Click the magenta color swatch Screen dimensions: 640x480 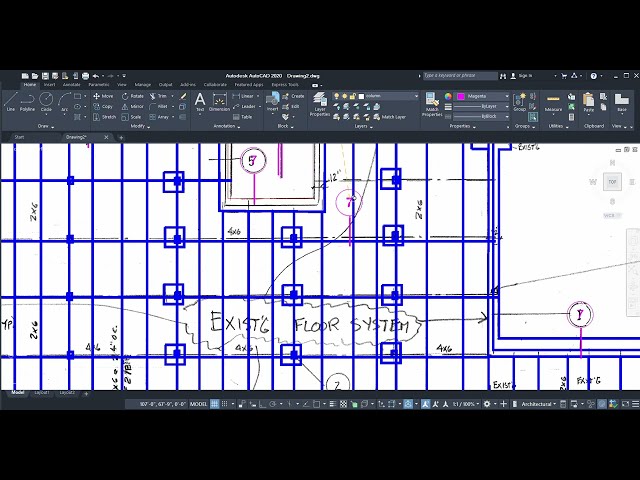461,96
